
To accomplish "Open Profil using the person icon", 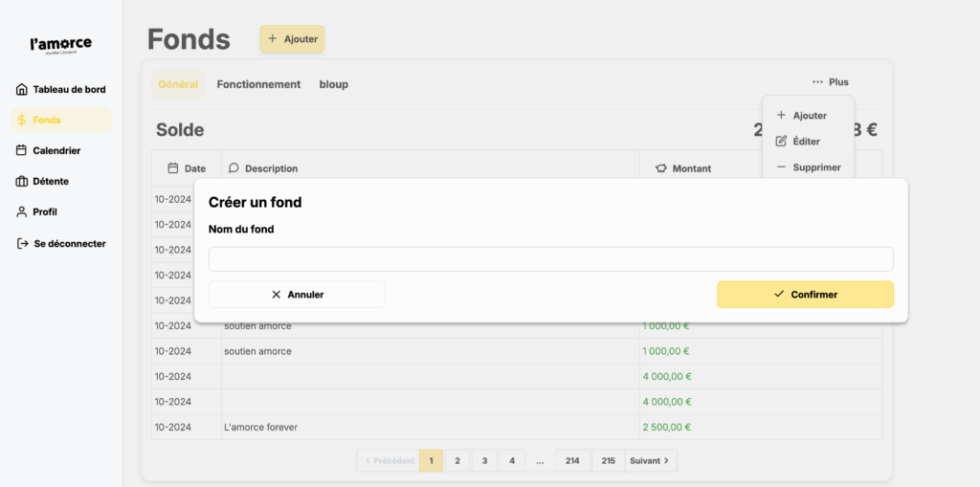I will 22,211.
